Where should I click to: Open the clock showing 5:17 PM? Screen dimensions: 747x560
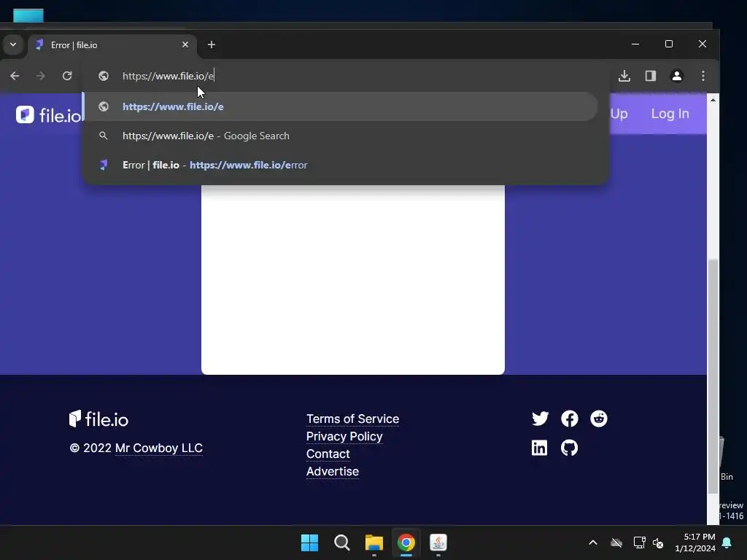click(x=695, y=542)
